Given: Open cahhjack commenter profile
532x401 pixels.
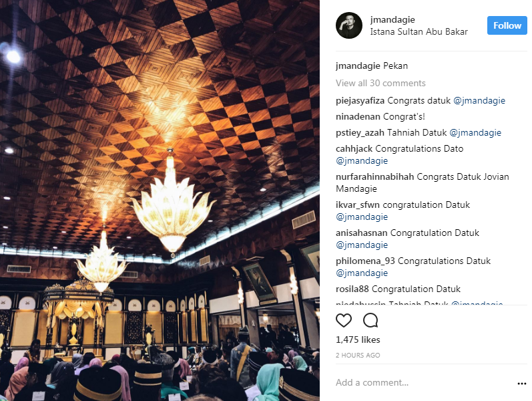Looking at the screenshot, I should pos(354,148).
